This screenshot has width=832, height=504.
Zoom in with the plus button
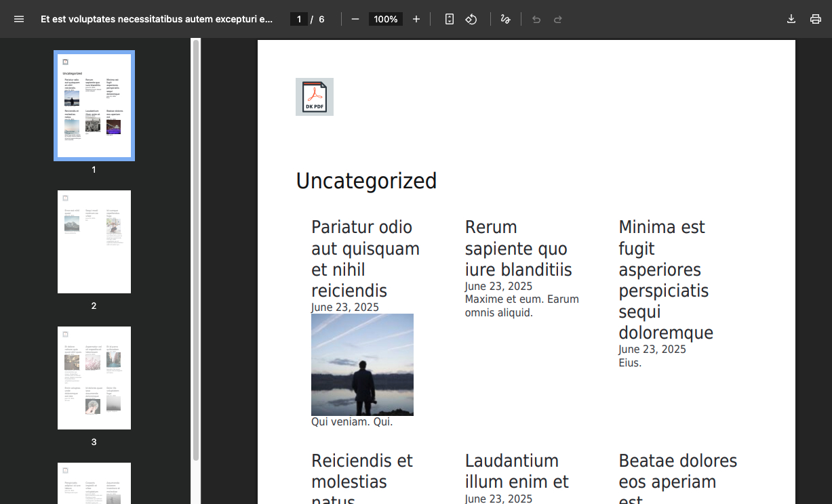pyautogui.click(x=416, y=19)
